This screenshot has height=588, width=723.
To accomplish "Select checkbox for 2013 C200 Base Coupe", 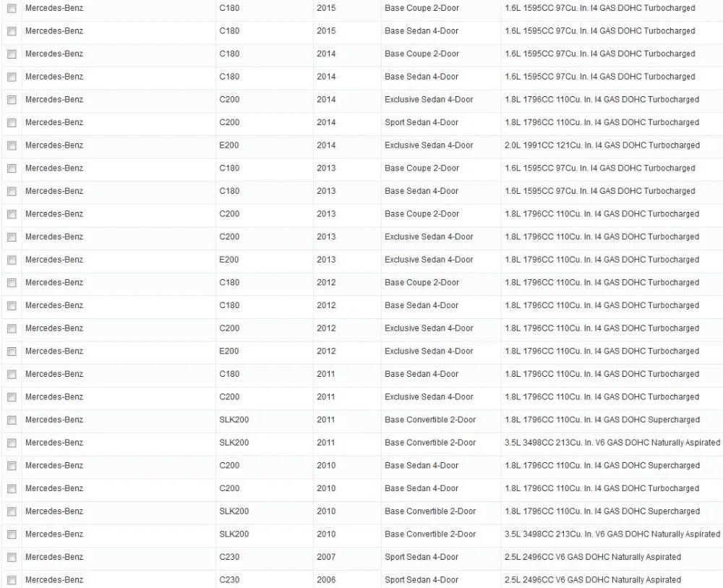I will pyautogui.click(x=12, y=215).
